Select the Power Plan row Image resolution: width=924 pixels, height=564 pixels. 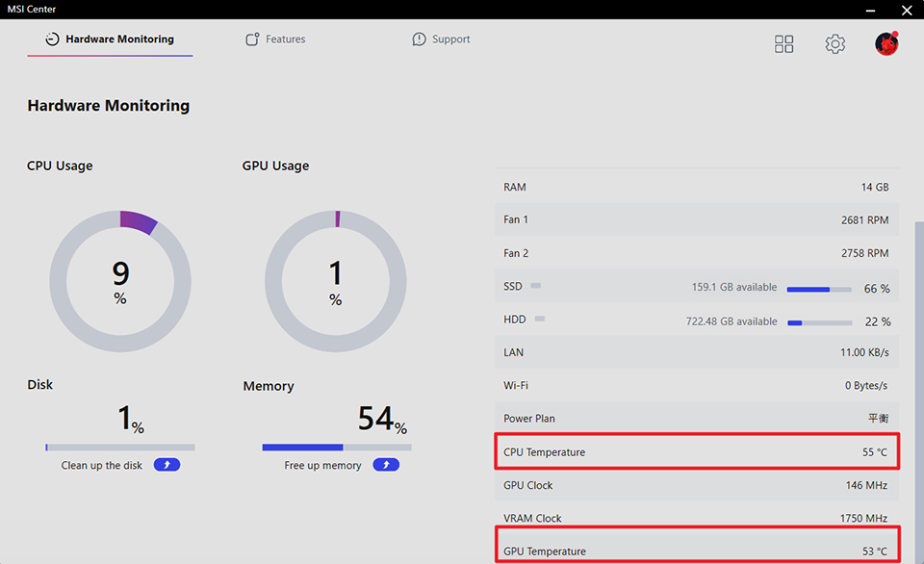[x=697, y=419]
